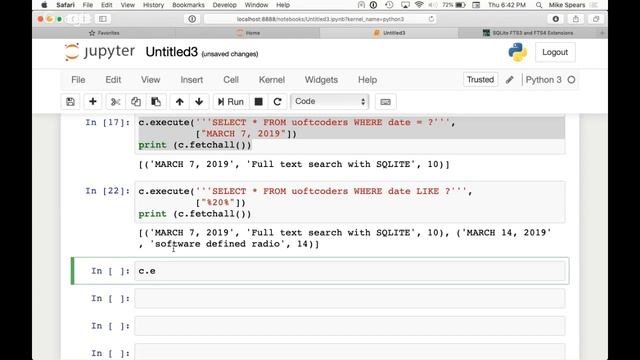
Task: Click the Safari address bar
Action: (320, 19)
